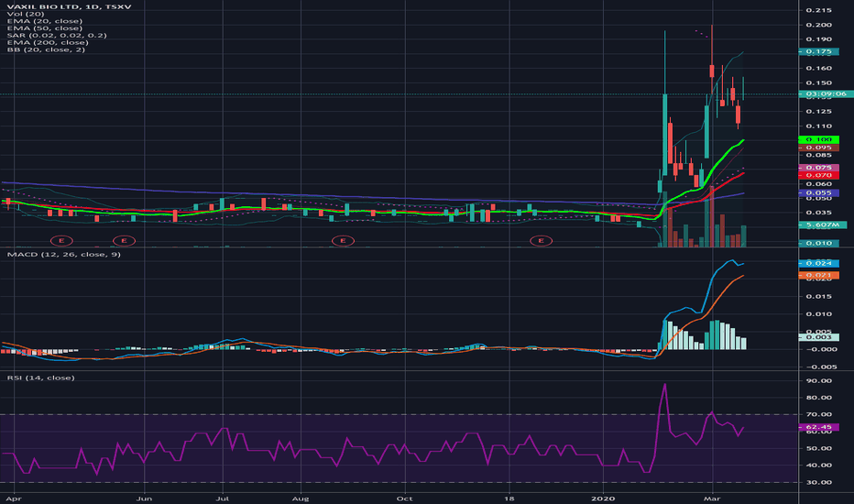This screenshot has width=854, height=504.
Task: Click the 62.45 RSI value label
Action: [x=818, y=427]
